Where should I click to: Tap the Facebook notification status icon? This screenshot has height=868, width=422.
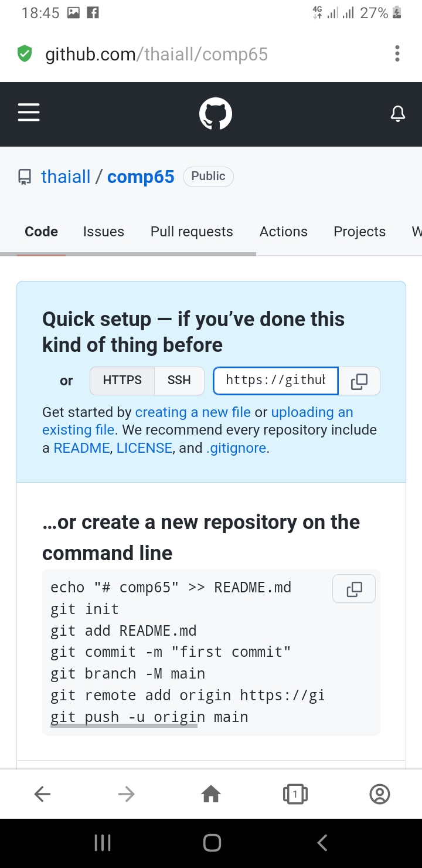pyautogui.click(x=93, y=13)
